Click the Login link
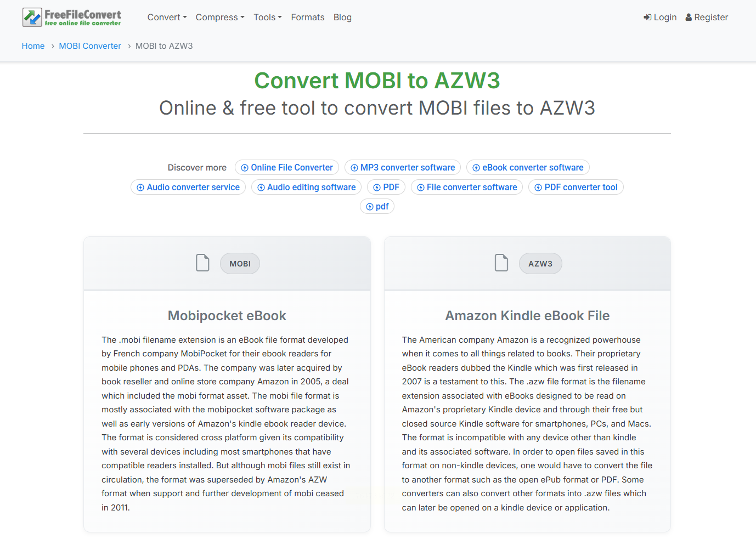The height and width of the screenshot is (539, 756). click(660, 18)
